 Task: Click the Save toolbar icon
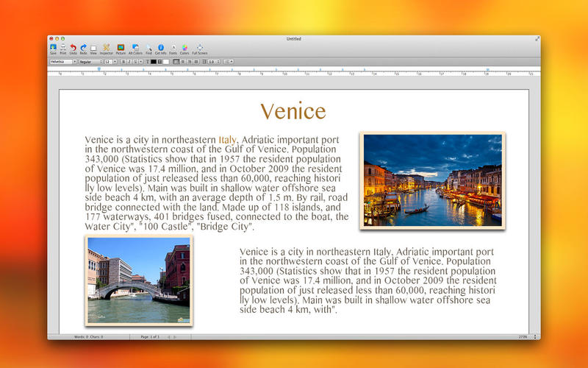click(53, 48)
